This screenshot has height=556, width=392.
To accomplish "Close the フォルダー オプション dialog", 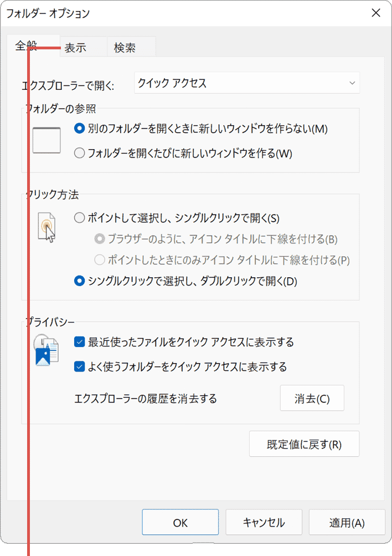I will (376, 13).
